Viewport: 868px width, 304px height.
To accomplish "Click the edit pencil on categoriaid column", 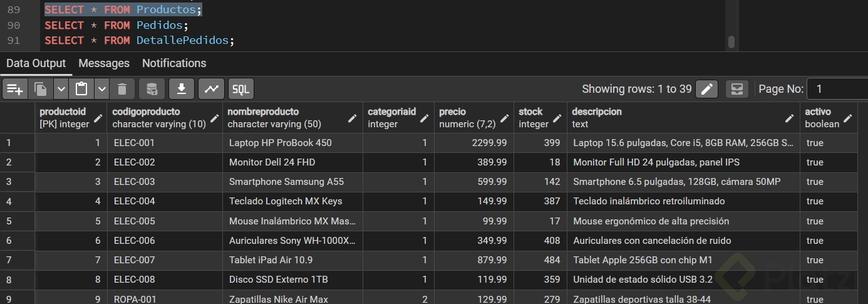I will click(425, 118).
